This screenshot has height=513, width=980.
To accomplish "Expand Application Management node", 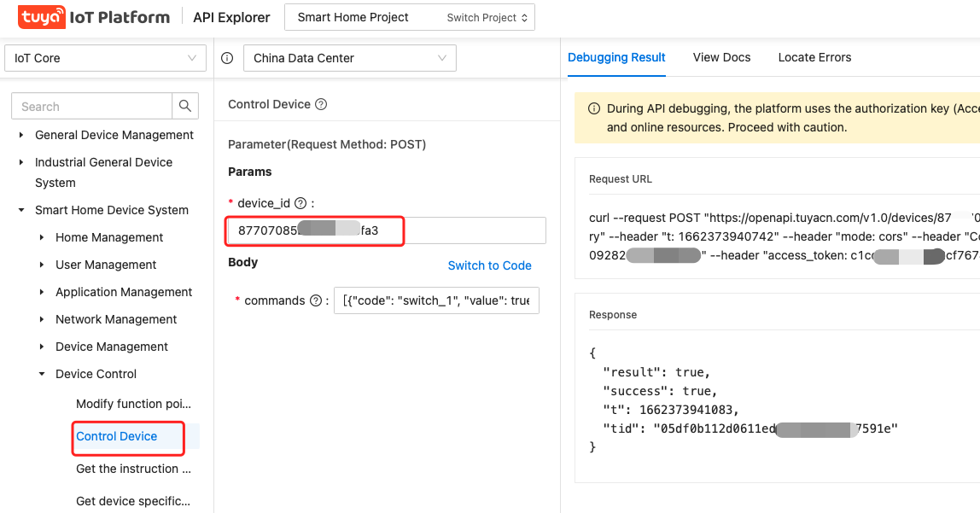I will 42,293.
